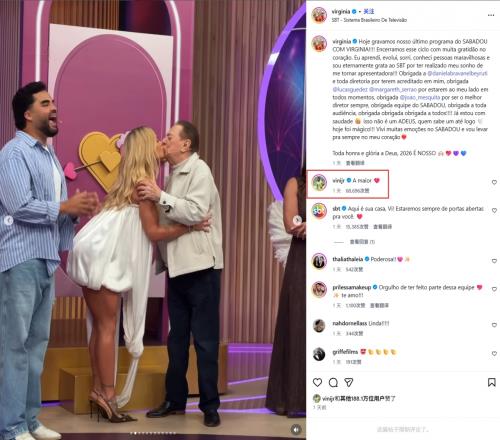The image size is (500, 440).
Task: Like the sbt comment
Action: pos(494,211)
